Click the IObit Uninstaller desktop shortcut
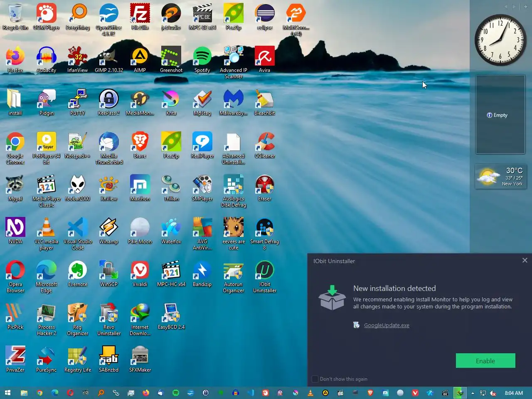 pos(265,276)
